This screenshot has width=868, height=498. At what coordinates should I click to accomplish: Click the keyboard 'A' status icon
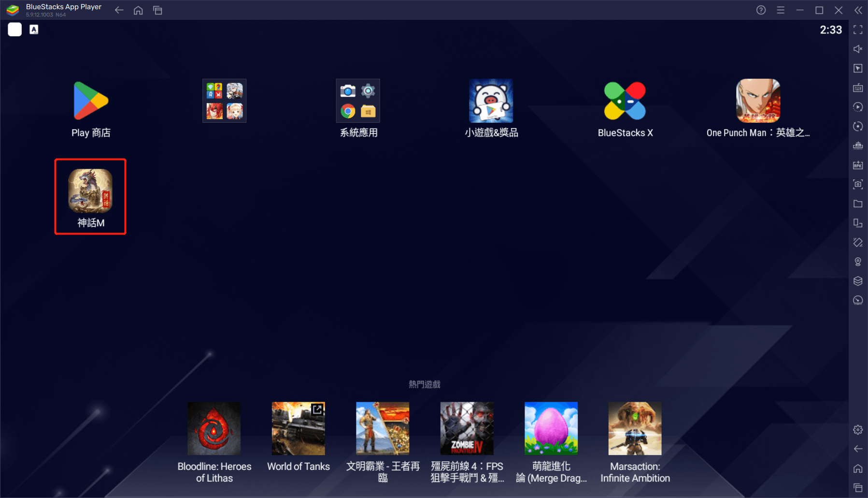(34, 29)
